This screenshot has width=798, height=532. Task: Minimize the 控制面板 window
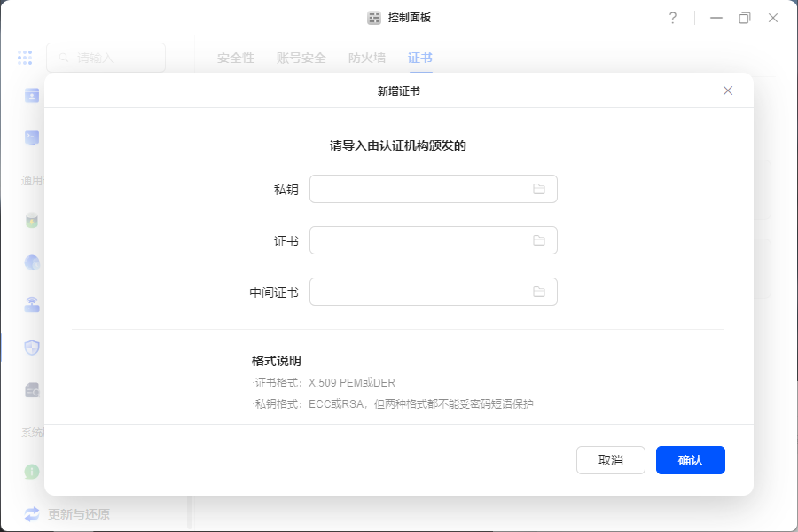tap(716, 18)
